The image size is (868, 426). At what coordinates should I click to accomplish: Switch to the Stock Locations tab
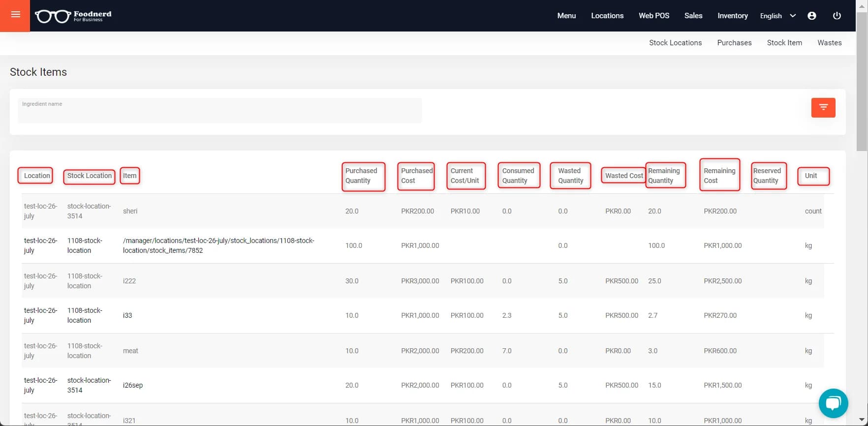click(x=675, y=43)
